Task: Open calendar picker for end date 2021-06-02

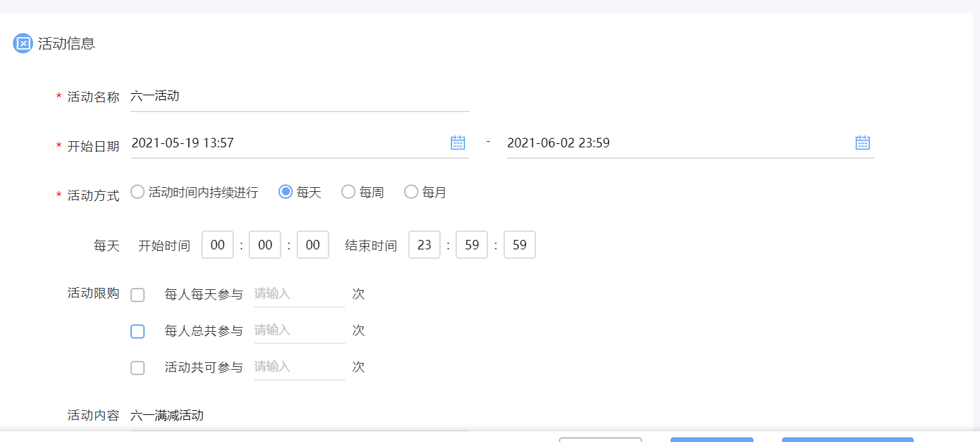Action: [862, 143]
